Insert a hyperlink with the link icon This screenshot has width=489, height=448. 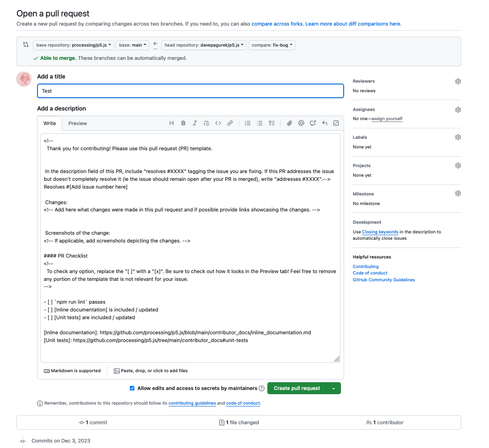(229, 123)
